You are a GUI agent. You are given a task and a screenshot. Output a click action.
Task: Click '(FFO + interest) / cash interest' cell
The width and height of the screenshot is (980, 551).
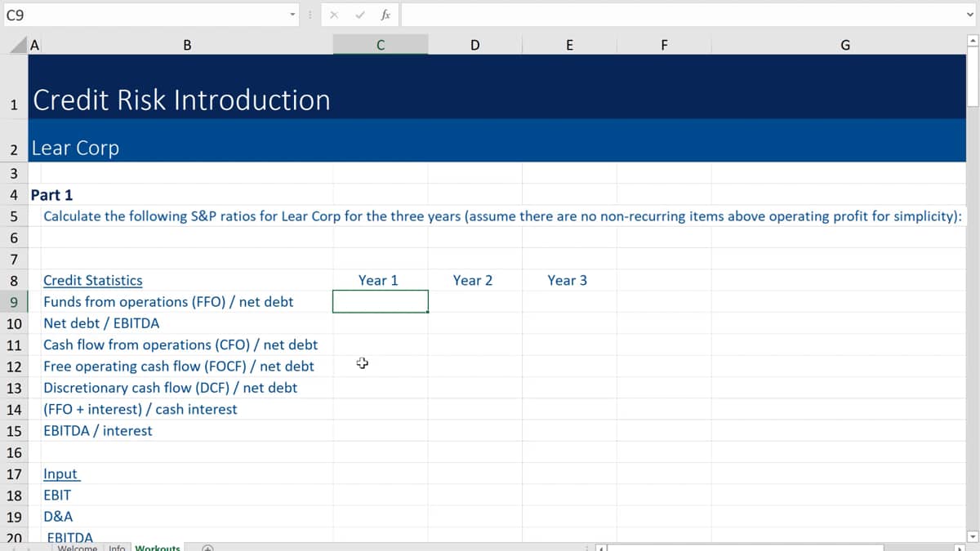(140, 409)
